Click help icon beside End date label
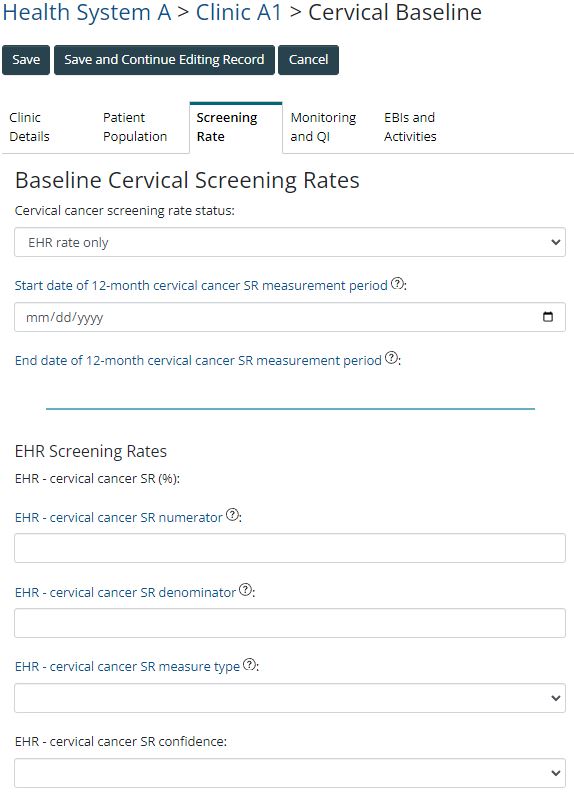The height and width of the screenshot is (799, 574). click(391, 358)
